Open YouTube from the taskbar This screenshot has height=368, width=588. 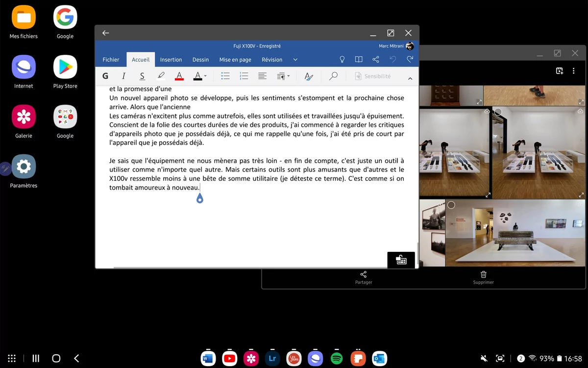(229, 359)
